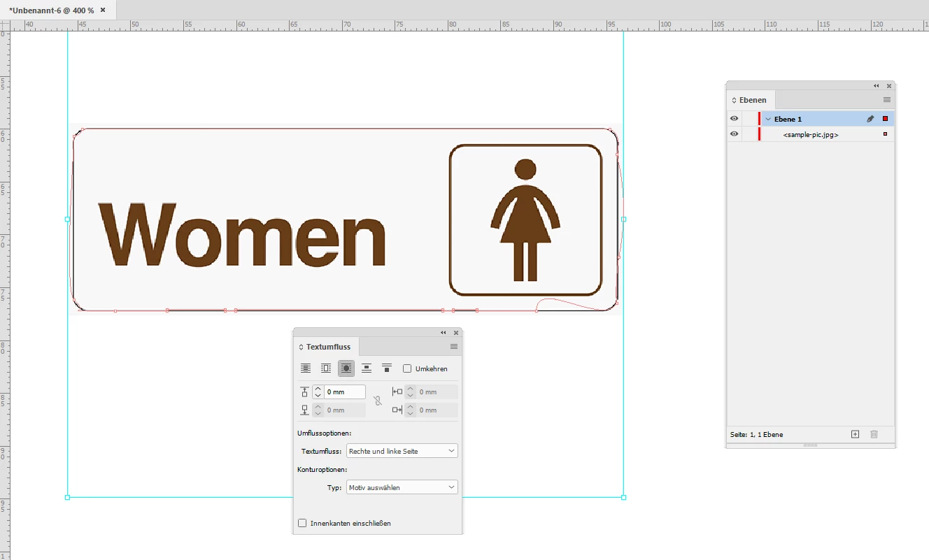Image resolution: width=929 pixels, height=560 pixels.
Task: Click the link offset values chain icon
Action: pos(378,401)
